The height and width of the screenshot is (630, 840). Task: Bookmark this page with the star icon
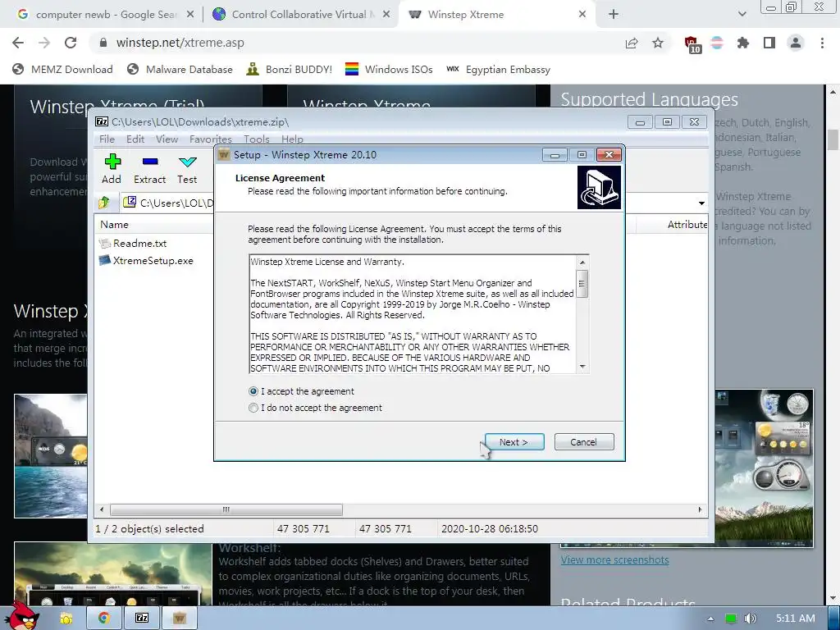(658, 43)
